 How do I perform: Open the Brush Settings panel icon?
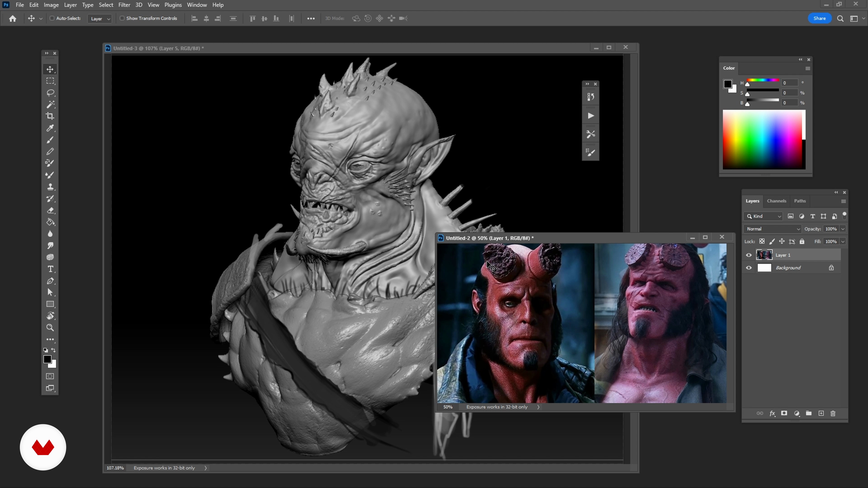click(591, 153)
